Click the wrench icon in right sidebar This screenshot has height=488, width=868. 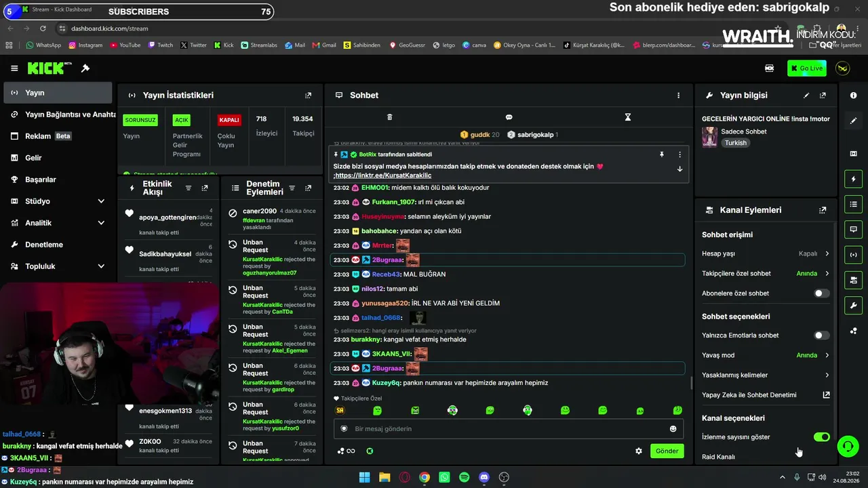tap(853, 305)
